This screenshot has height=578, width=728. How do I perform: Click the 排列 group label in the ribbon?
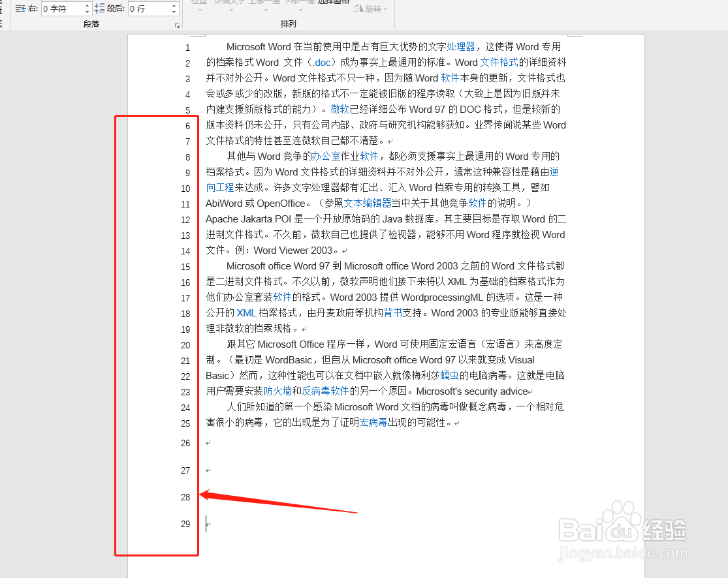coord(289,23)
